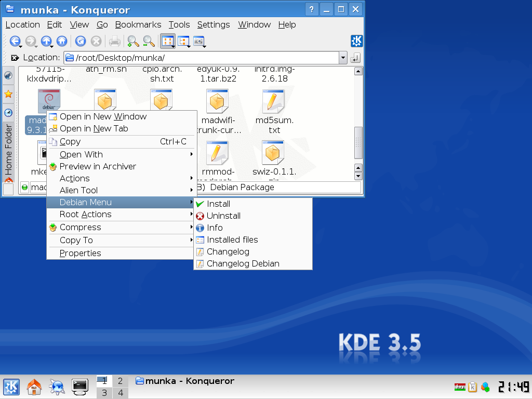The width and height of the screenshot is (532, 399).
Task: Click the Back arrow in Konqueror toolbar
Action: pos(15,41)
